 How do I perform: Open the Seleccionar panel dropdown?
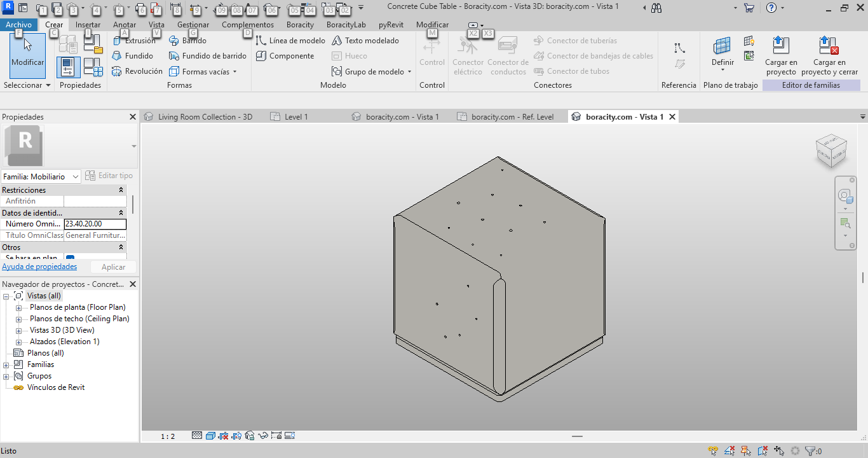(x=27, y=85)
